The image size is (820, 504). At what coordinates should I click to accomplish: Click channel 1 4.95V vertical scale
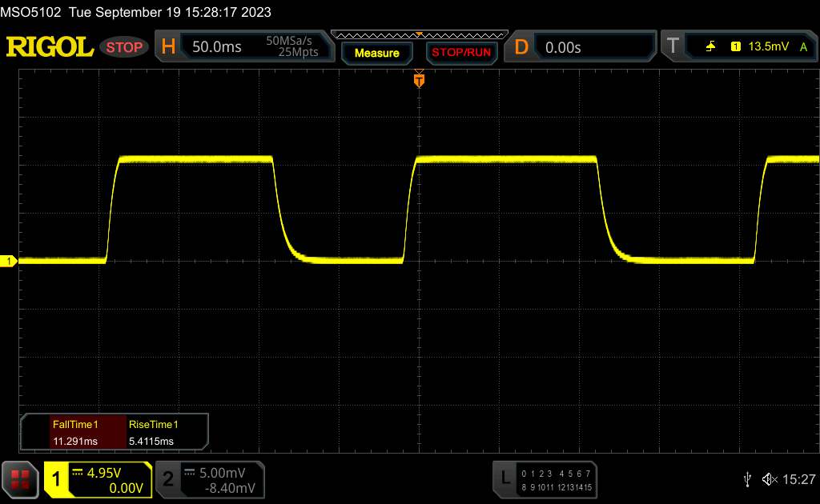[103, 473]
